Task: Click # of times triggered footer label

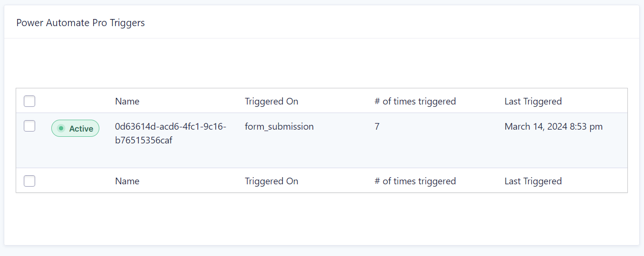Action: pos(415,181)
